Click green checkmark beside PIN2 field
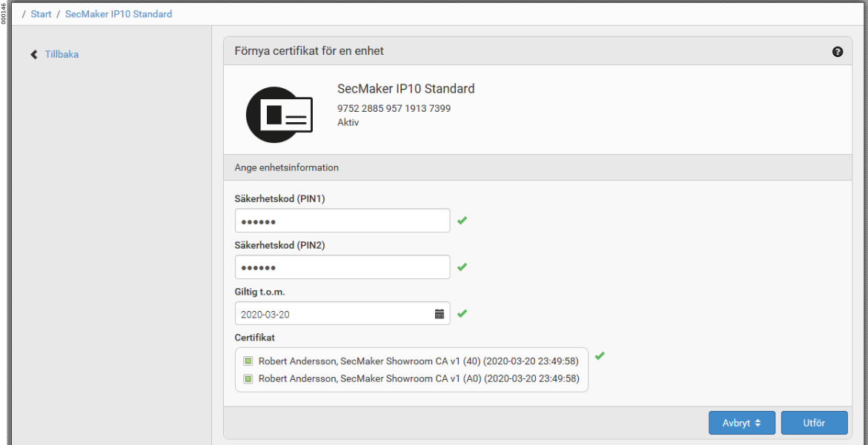868x445 pixels. click(462, 267)
